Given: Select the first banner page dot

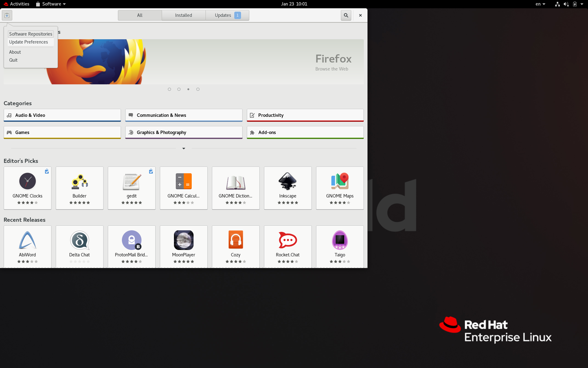Looking at the screenshot, I should [169, 89].
